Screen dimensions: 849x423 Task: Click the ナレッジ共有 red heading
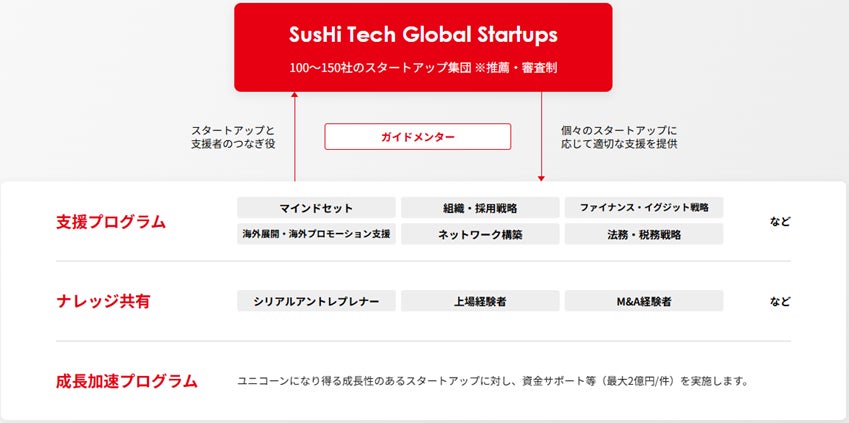pyautogui.click(x=103, y=301)
